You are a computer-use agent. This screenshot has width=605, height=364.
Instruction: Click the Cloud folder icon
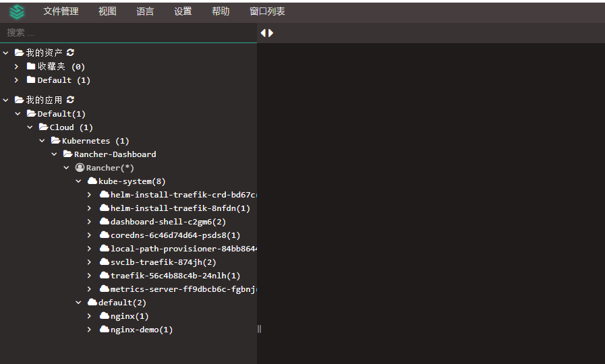pyautogui.click(x=44, y=127)
